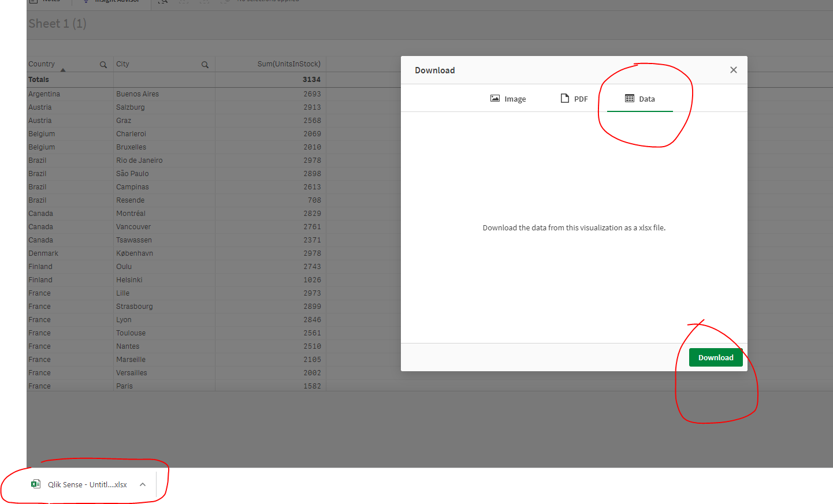Switch to the PDF download tab

(574, 98)
